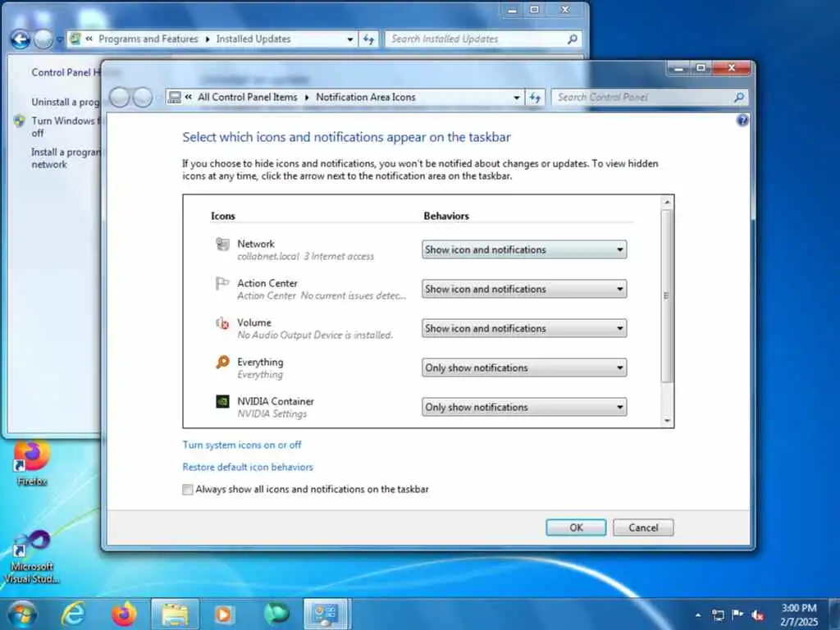This screenshot has height=630, width=840.
Task: Click Programs and Features breadcrumb
Action: [148, 39]
